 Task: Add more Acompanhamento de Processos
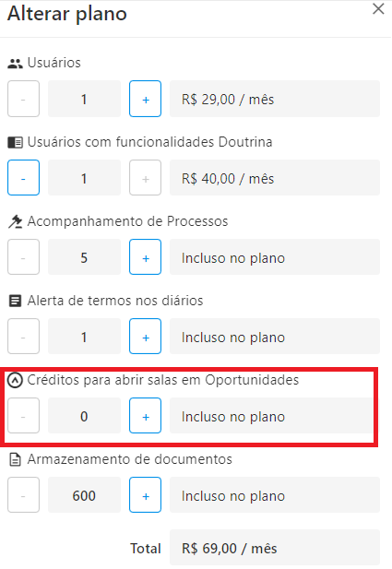pyautogui.click(x=145, y=257)
